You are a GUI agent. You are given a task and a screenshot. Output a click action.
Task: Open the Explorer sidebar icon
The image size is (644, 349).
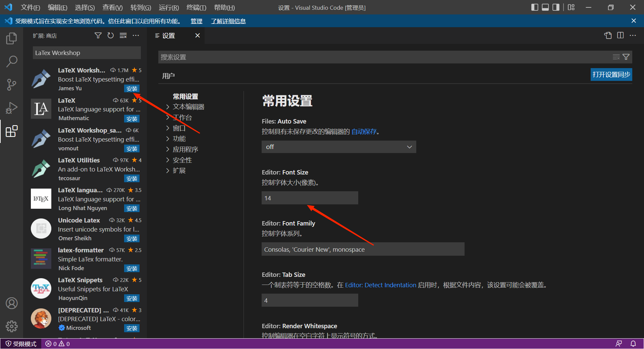[x=12, y=38]
